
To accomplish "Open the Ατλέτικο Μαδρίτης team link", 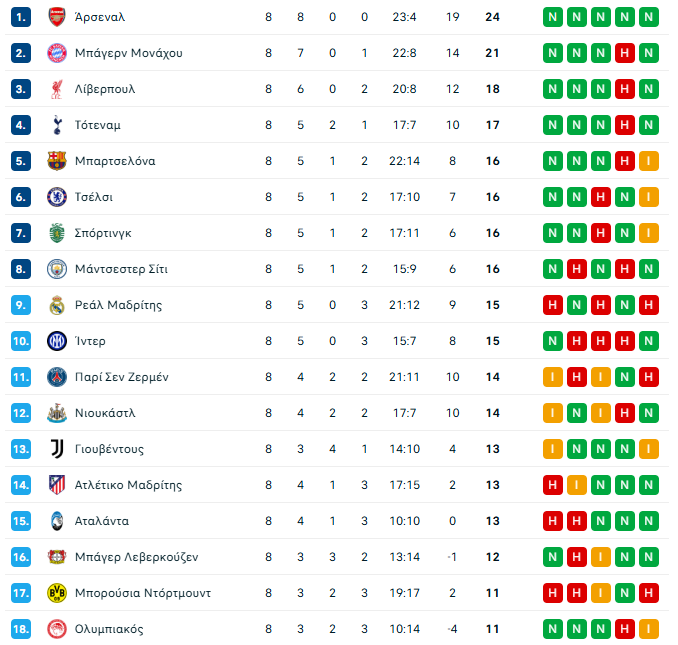I will (128, 485).
